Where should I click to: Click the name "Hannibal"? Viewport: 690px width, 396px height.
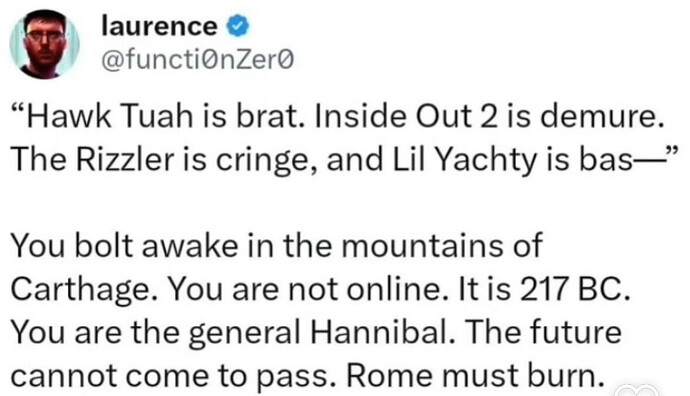point(380,332)
